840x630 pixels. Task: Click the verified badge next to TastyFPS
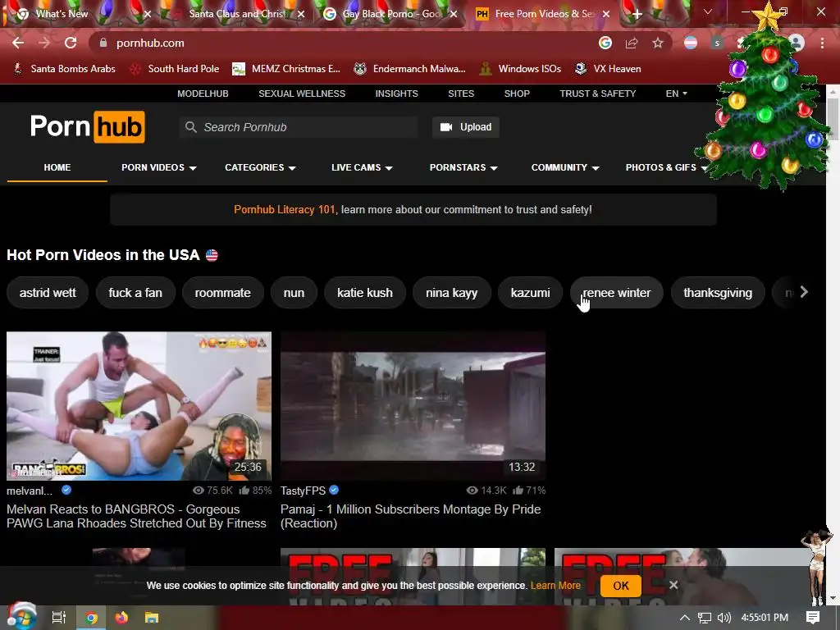tap(334, 490)
